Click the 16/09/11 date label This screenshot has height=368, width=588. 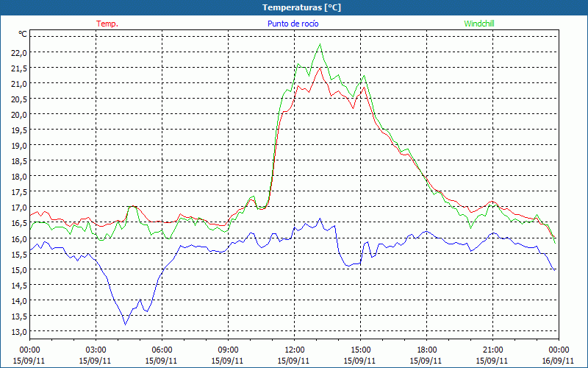(x=558, y=361)
